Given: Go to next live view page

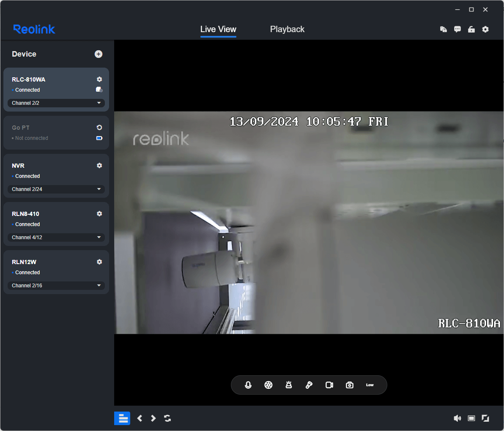Looking at the screenshot, I should coord(153,418).
